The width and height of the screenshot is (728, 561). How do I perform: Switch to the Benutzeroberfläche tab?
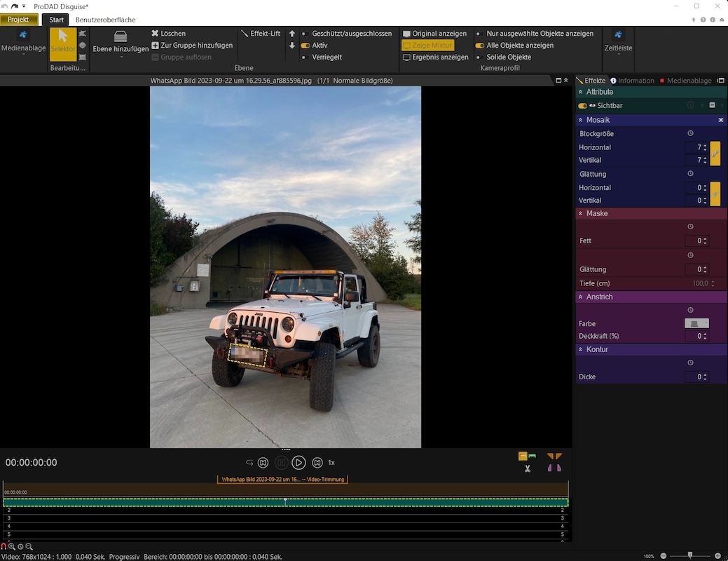click(105, 20)
